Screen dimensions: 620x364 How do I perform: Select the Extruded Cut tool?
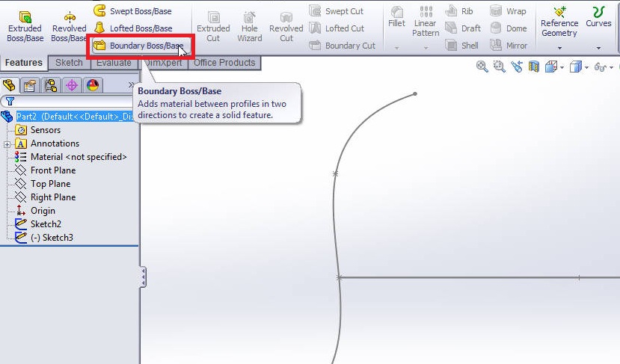[x=213, y=26]
